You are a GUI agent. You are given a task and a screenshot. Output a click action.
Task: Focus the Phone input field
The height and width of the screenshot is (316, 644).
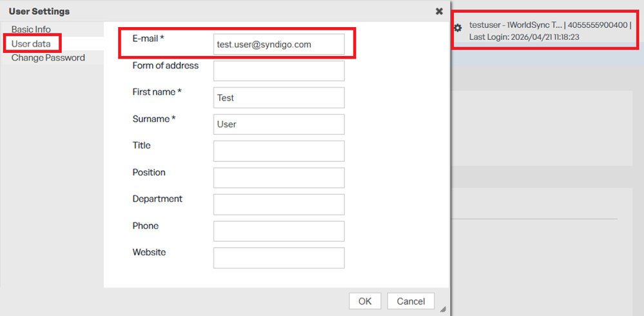coord(279,232)
